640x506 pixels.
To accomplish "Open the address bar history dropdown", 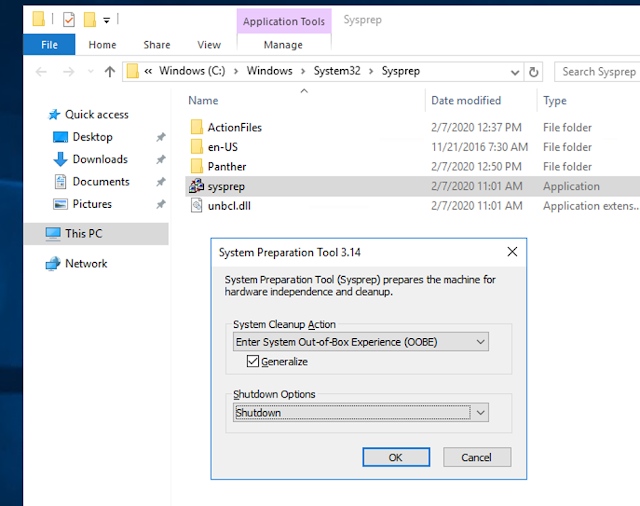I will point(515,72).
